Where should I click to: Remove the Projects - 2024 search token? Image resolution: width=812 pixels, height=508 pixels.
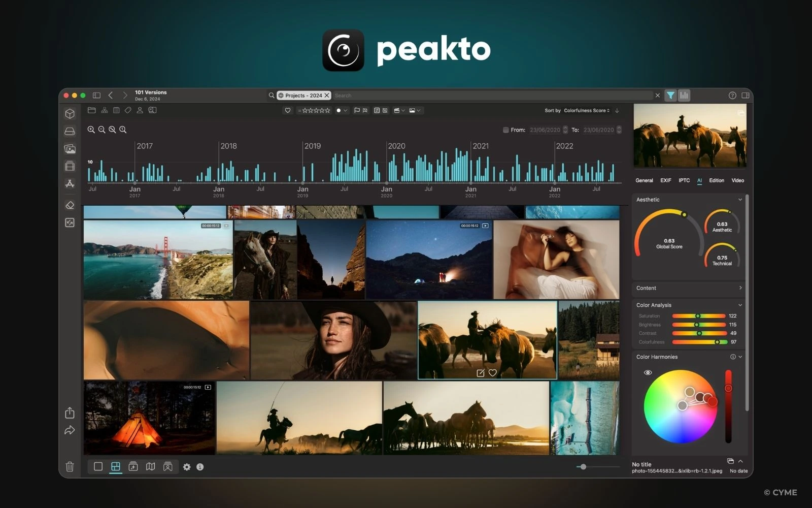pos(326,95)
